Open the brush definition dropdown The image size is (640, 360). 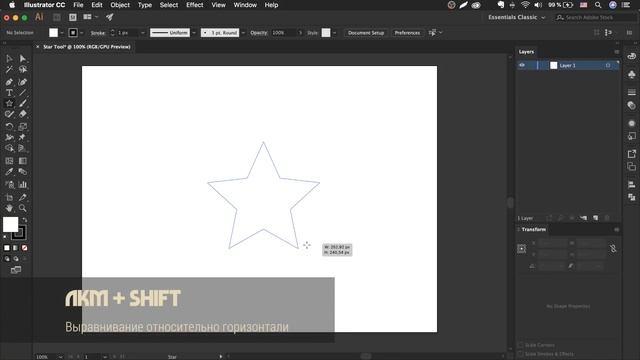[243, 33]
